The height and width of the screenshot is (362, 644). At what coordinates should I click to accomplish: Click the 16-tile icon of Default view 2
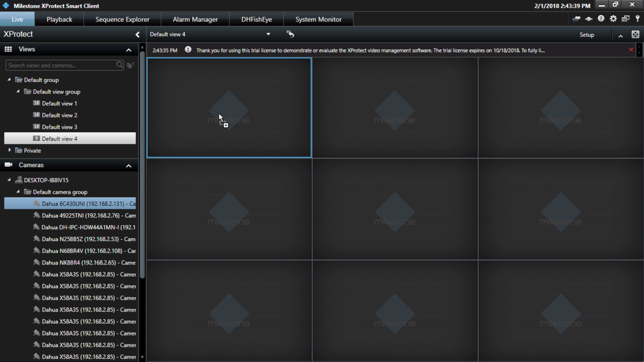36,115
